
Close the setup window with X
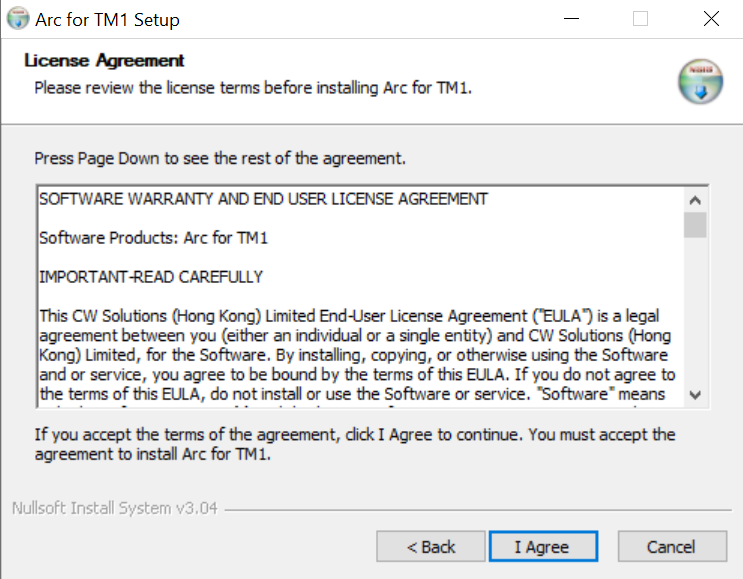pos(711,19)
